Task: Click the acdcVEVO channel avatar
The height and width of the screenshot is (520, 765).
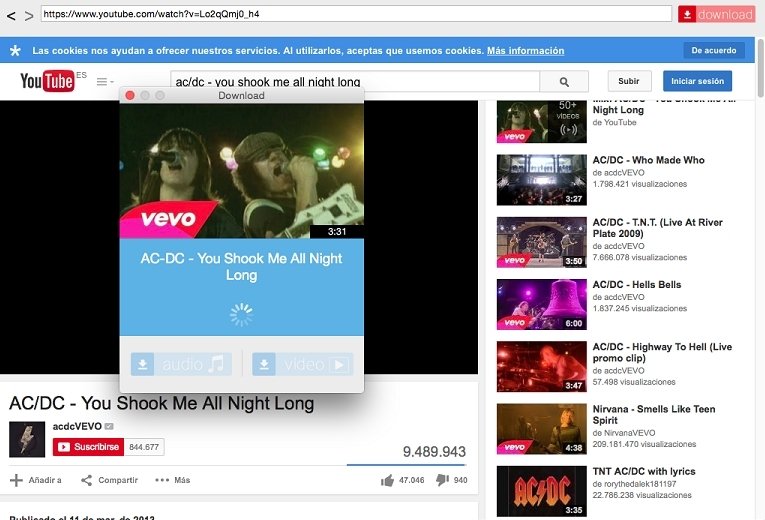Action: point(27,439)
